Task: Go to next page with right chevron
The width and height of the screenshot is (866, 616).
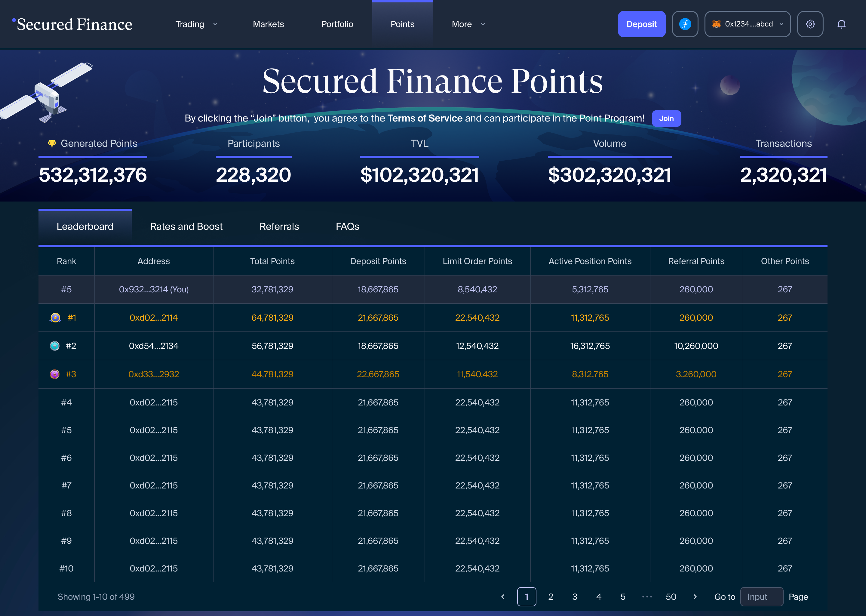Action: point(695,597)
